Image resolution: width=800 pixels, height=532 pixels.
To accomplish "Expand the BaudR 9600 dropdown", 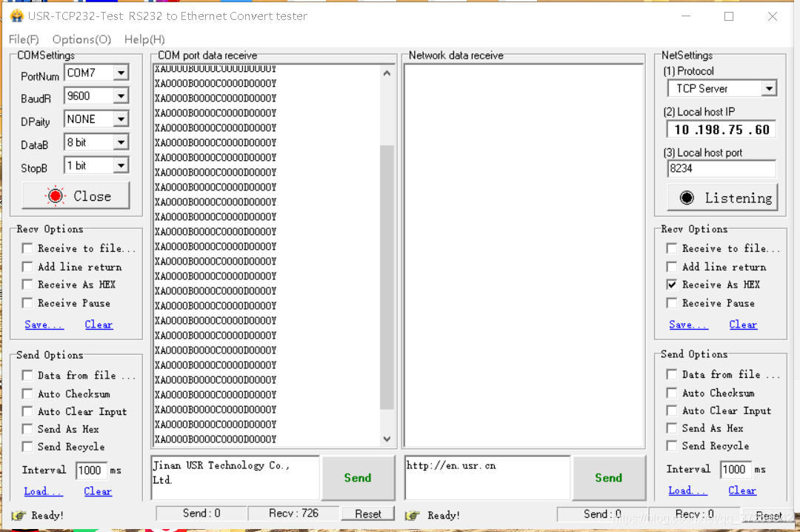I will pos(121,96).
